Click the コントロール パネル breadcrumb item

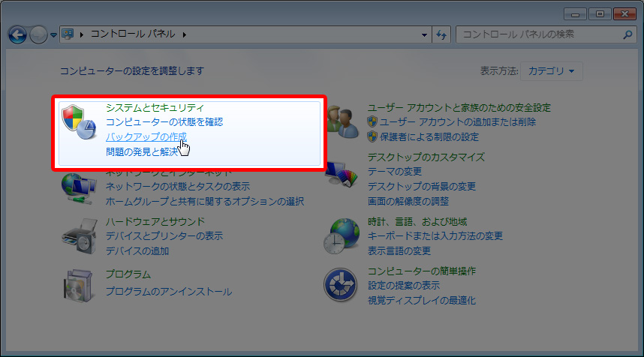(x=133, y=34)
